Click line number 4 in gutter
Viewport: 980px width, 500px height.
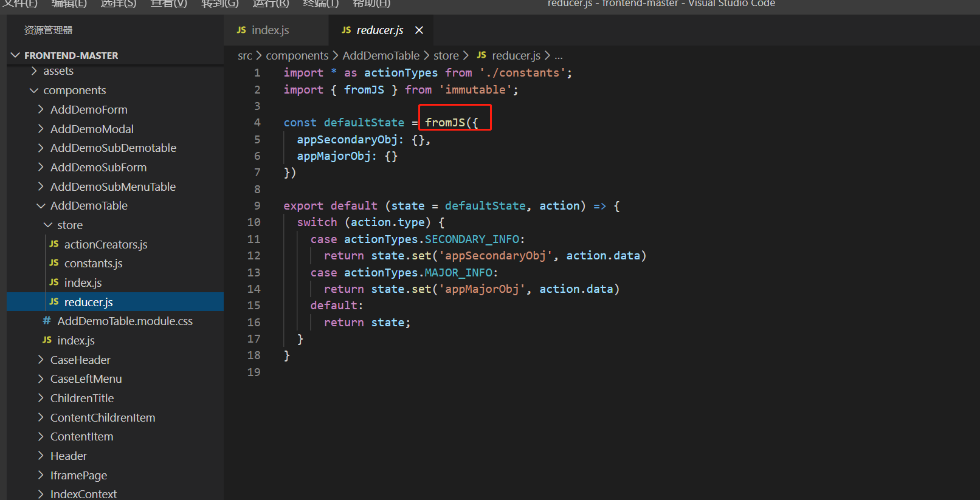click(257, 123)
